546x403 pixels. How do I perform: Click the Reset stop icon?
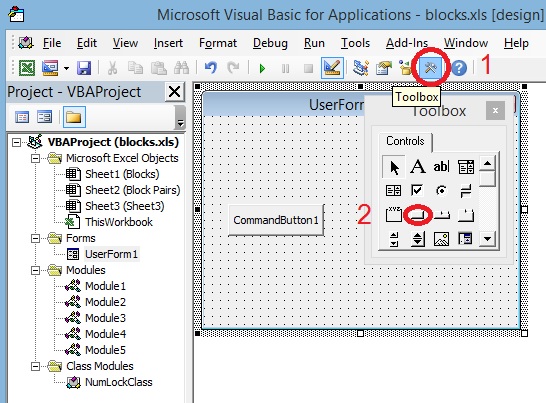coord(309,68)
